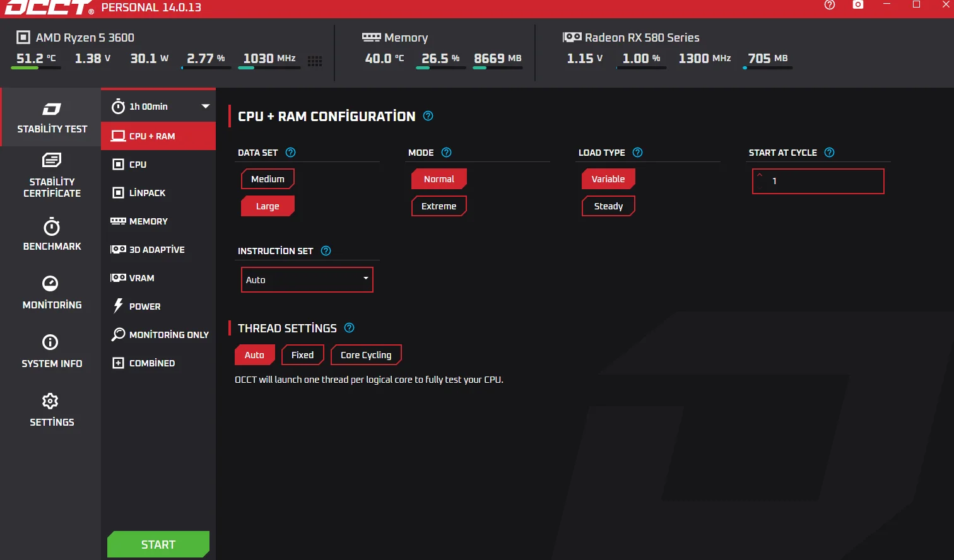Set load type to Variable
Screen dimensions: 954x560
[x=608, y=179]
